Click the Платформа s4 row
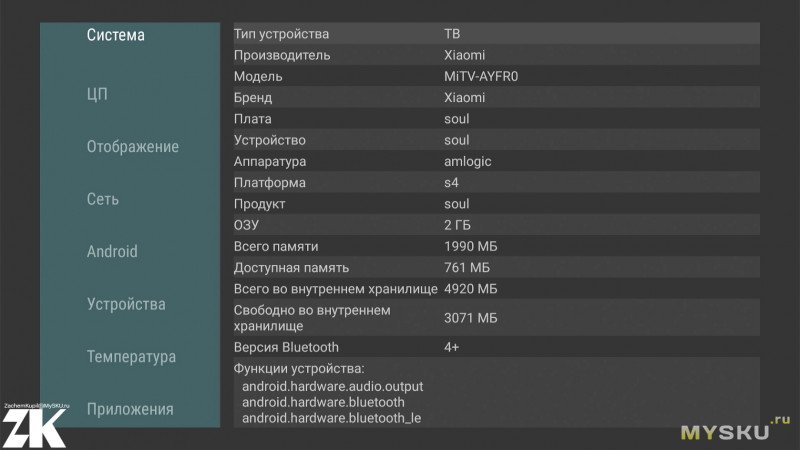The width and height of the screenshot is (800, 450). click(496, 183)
